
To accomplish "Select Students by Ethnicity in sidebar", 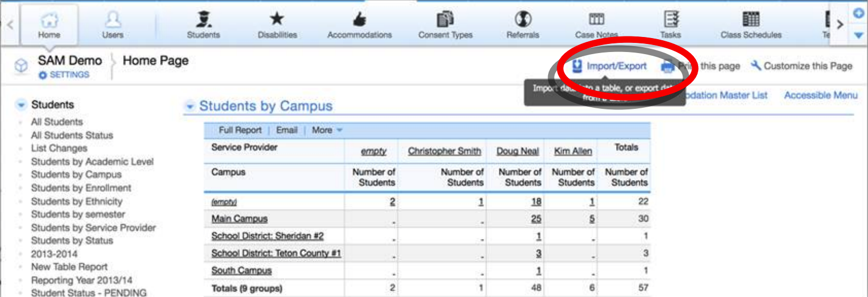I will [77, 202].
